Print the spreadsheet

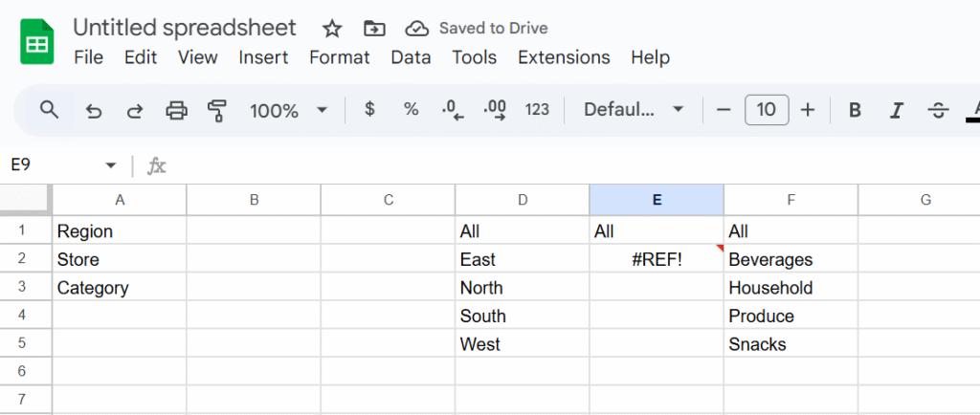point(177,111)
